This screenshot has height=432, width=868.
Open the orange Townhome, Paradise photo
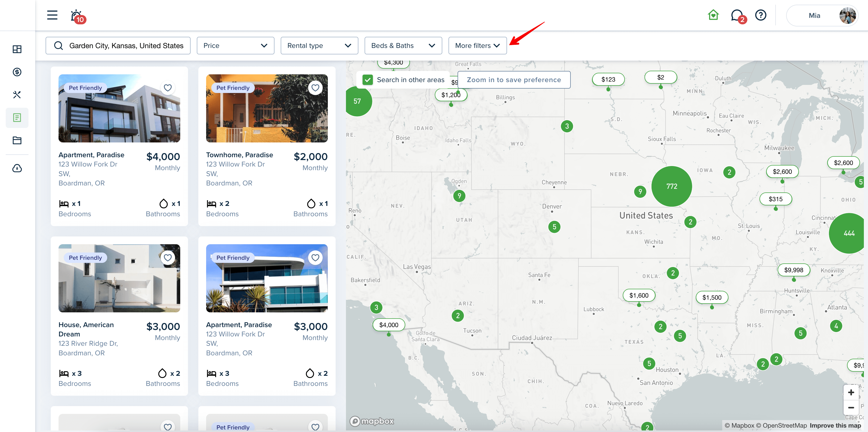point(267,109)
